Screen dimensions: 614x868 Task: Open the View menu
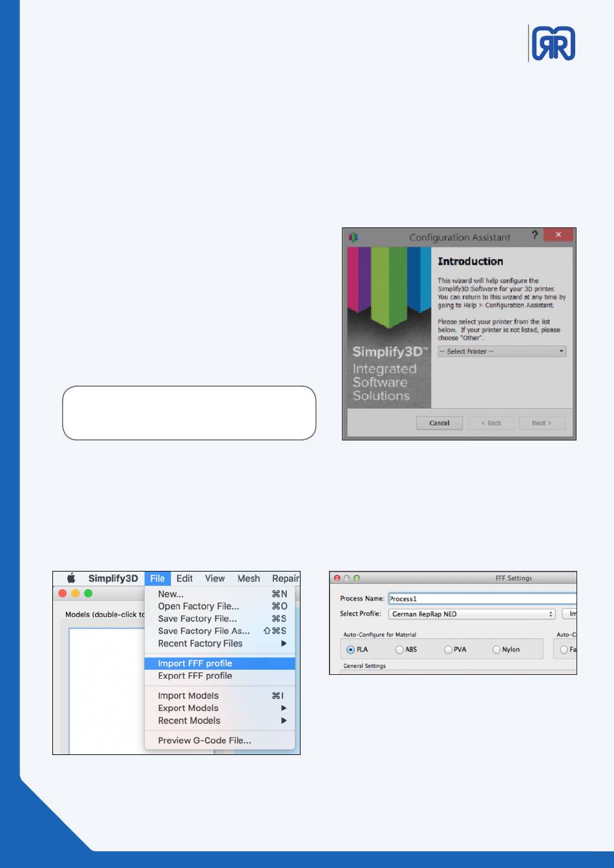[215, 578]
